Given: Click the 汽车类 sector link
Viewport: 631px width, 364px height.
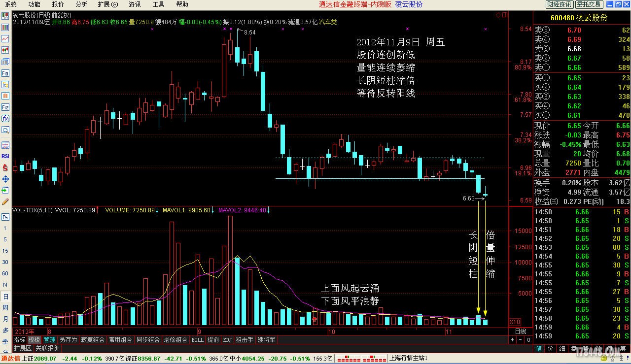Looking at the screenshot, I should coord(328,22).
